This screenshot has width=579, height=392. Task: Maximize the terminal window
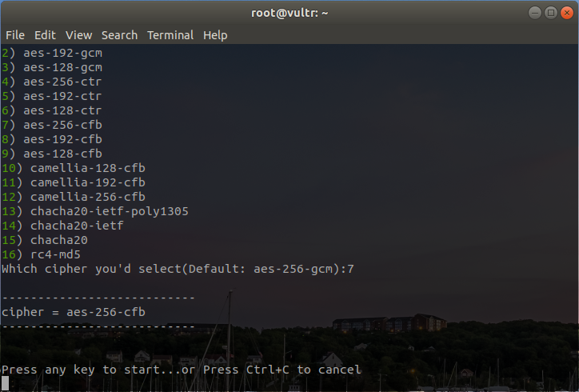tap(551, 13)
